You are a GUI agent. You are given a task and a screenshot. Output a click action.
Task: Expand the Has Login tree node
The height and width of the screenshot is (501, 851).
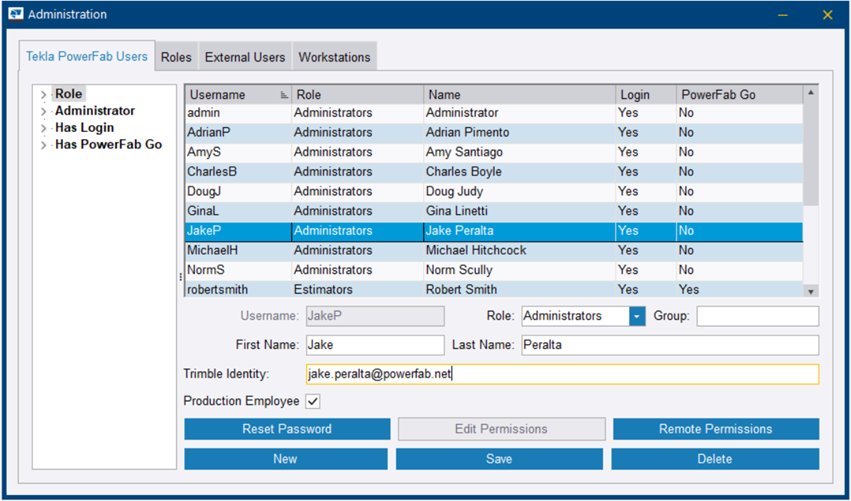[43, 129]
